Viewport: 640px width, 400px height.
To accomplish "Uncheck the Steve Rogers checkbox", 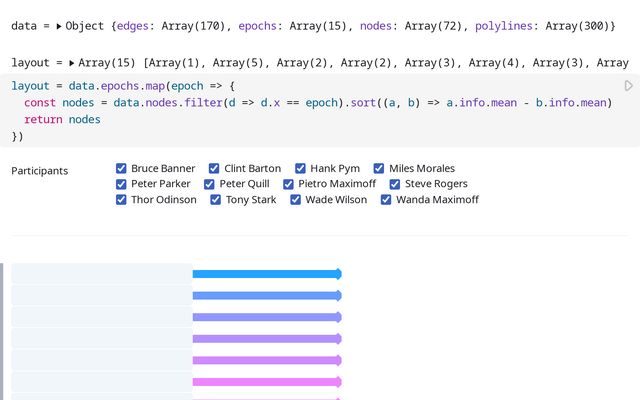I will [x=395, y=184].
